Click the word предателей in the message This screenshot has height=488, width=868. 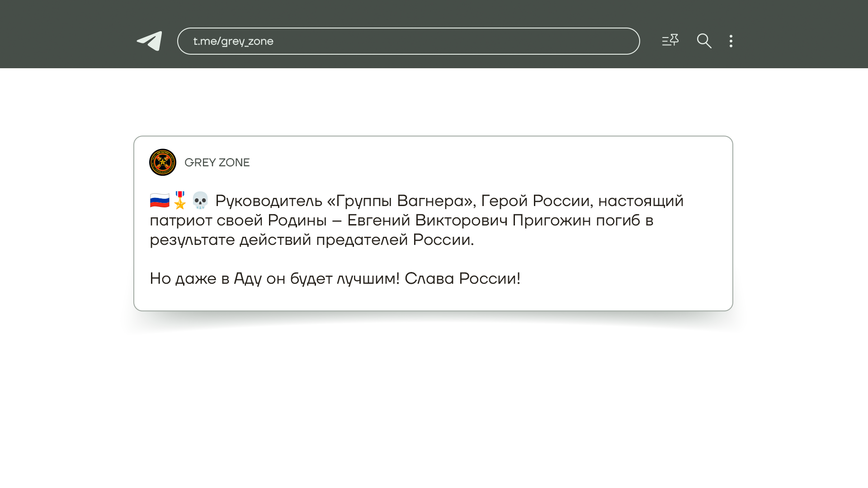click(x=362, y=240)
